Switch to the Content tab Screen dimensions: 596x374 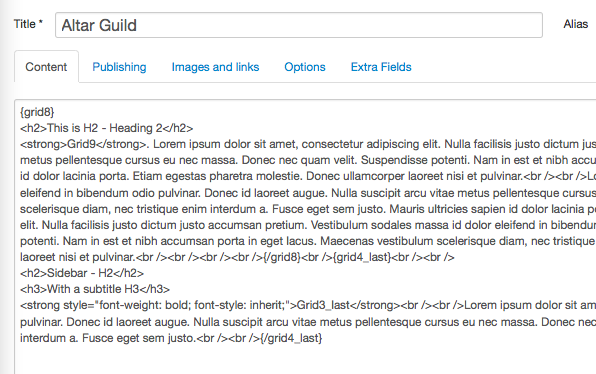coord(46,67)
